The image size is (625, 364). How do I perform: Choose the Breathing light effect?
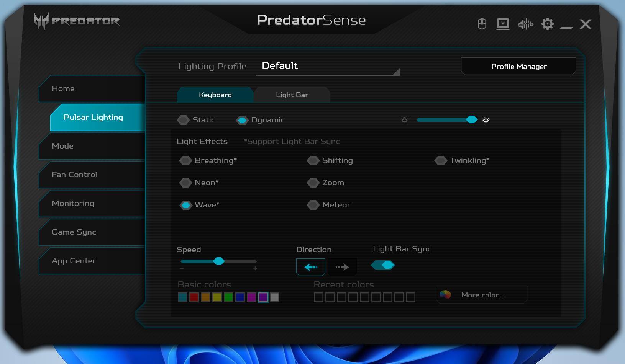tap(186, 161)
